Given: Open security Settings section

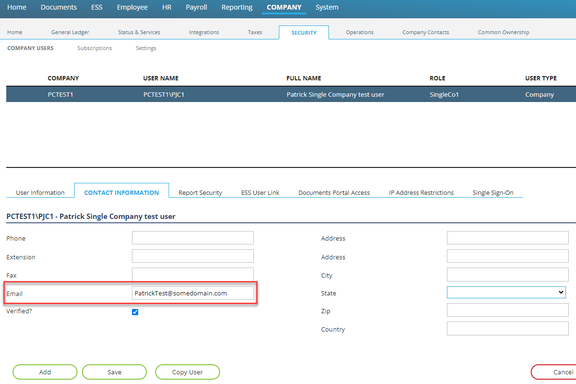Looking at the screenshot, I should pos(146,48).
